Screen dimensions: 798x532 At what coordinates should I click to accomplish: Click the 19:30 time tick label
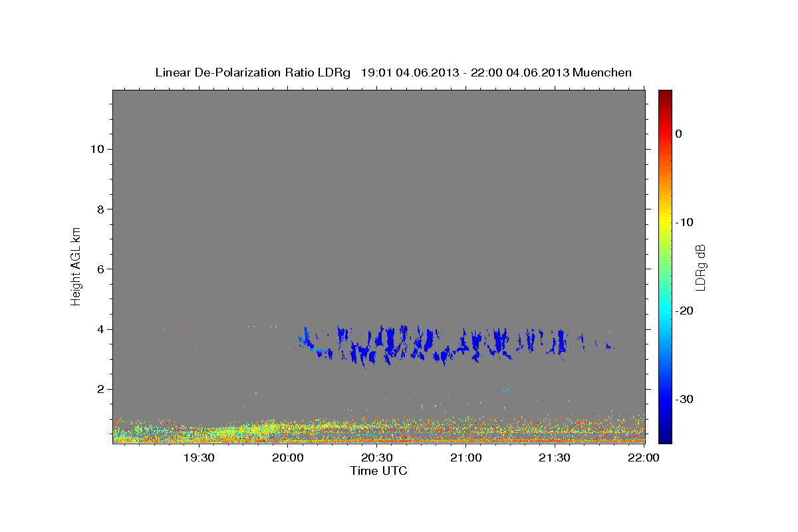point(198,458)
